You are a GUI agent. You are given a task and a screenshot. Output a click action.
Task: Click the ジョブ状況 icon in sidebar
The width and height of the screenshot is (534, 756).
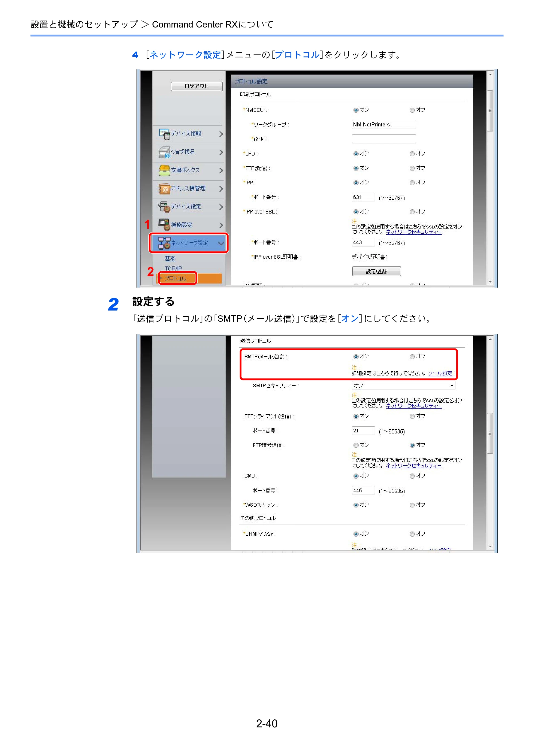[164, 152]
